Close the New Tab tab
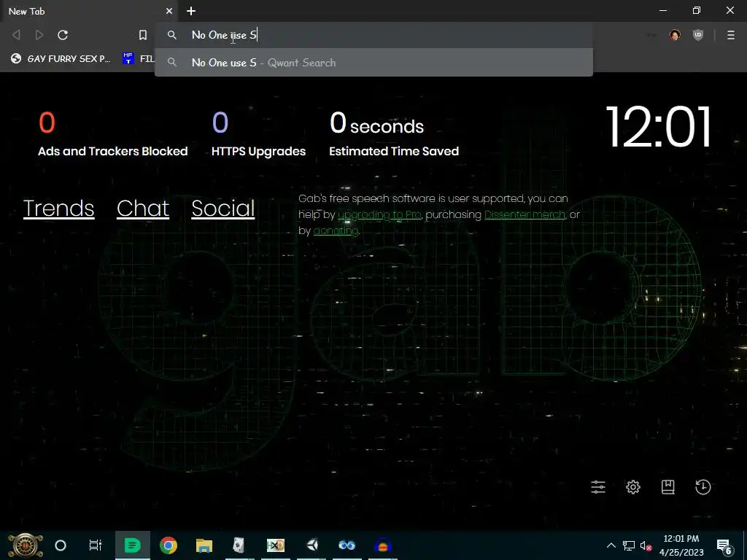 169,11
